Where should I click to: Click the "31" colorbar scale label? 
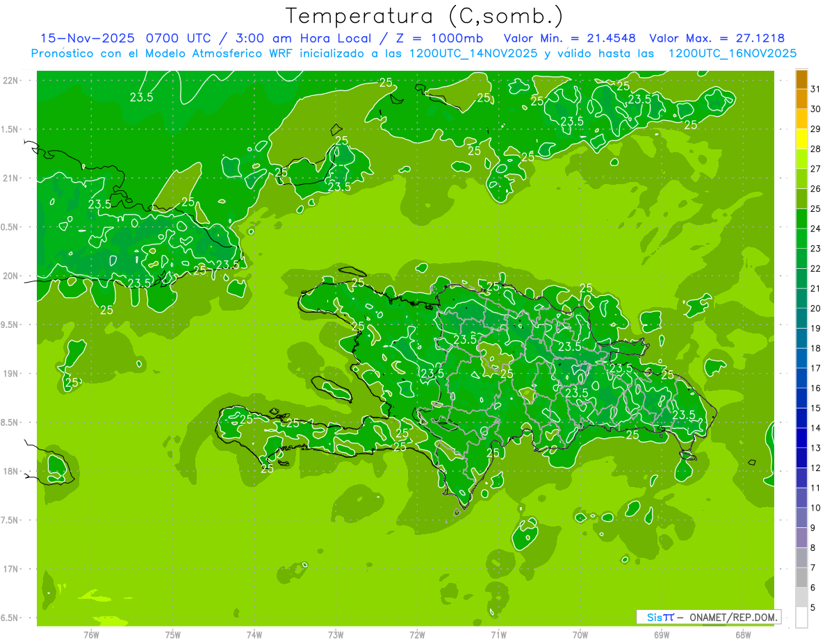pos(816,89)
